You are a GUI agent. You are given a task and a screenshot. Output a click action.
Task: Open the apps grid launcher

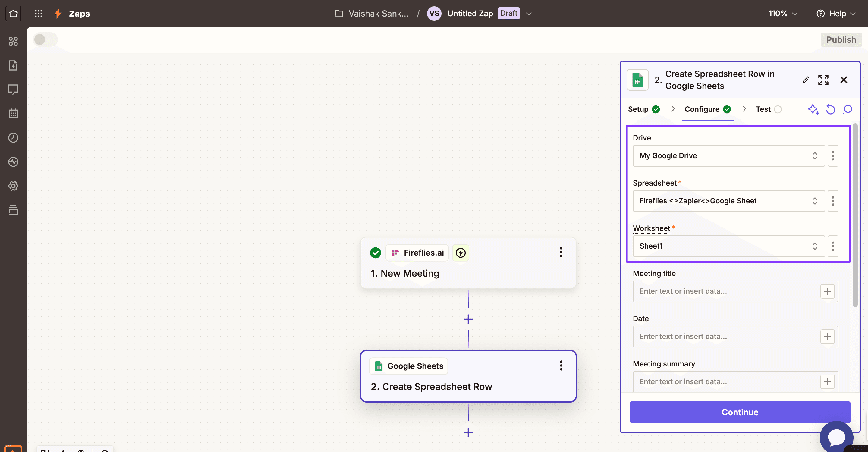click(38, 14)
